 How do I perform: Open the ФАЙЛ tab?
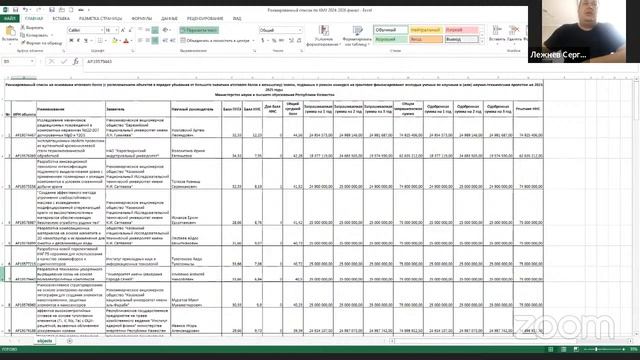10,18
